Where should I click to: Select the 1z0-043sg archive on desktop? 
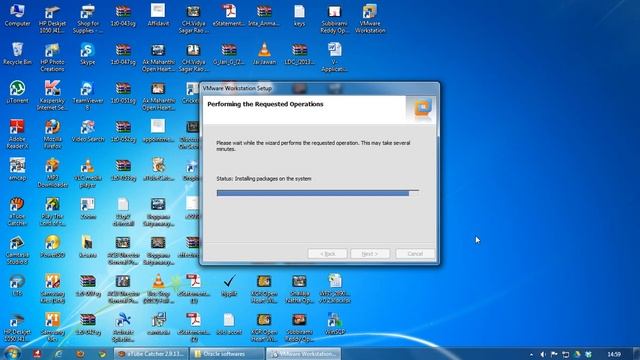(x=123, y=16)
